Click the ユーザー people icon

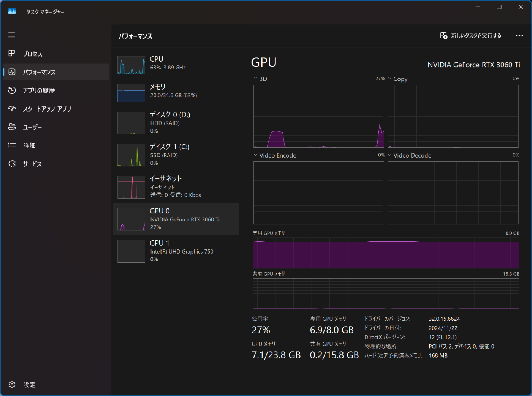[x=12, y=127]
